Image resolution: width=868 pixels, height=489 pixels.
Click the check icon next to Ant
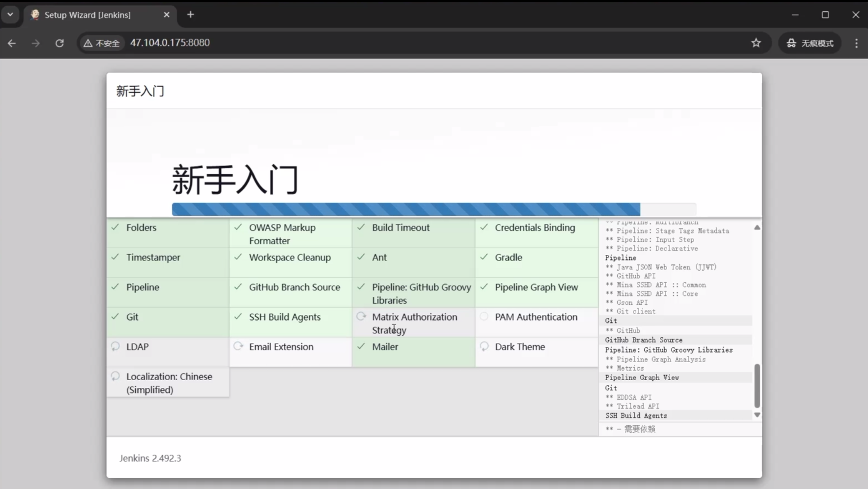361,257
